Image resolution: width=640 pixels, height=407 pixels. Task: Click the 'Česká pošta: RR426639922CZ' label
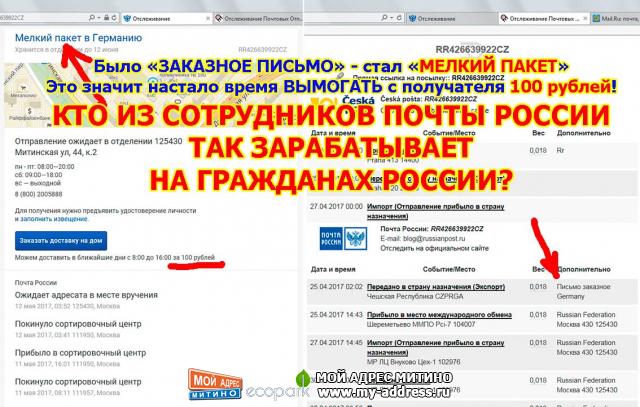point(429,99)
